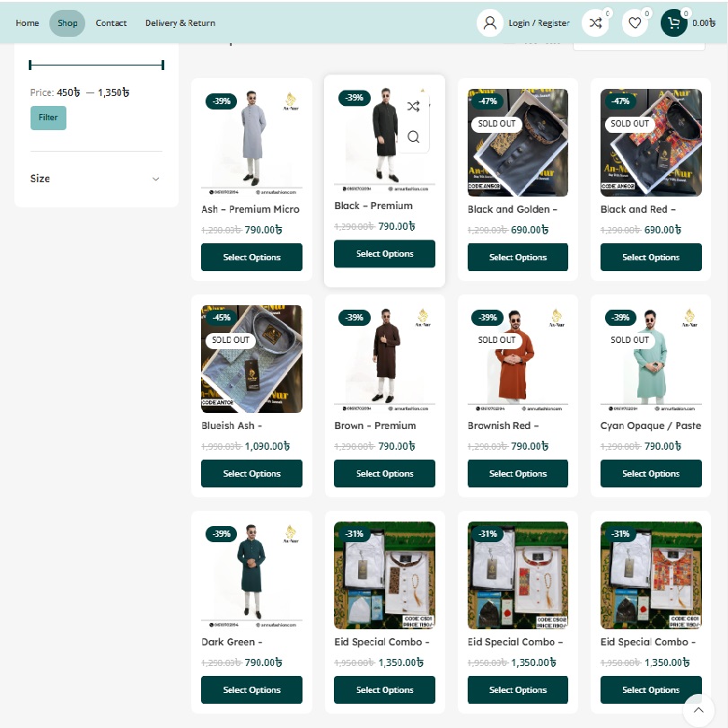This screenshot has width=728, height=728.
Task: Open the compare icon in header
Action: tap(595, 23)
